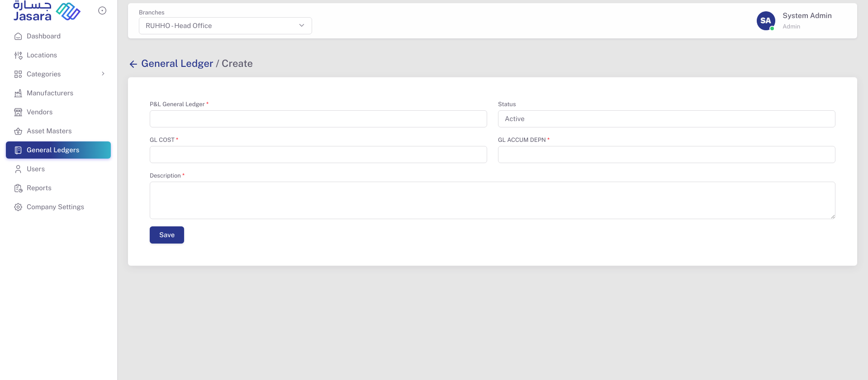The width and height of the screenshot is (868, 380).
Task: Open the Branches dropdown
Action: pos(225,26)
